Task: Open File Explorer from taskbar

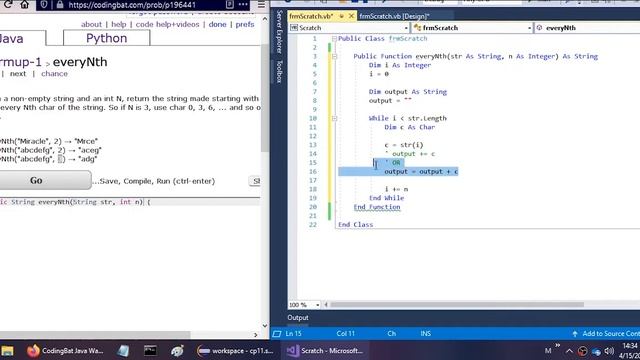Action: coord(7,351)
